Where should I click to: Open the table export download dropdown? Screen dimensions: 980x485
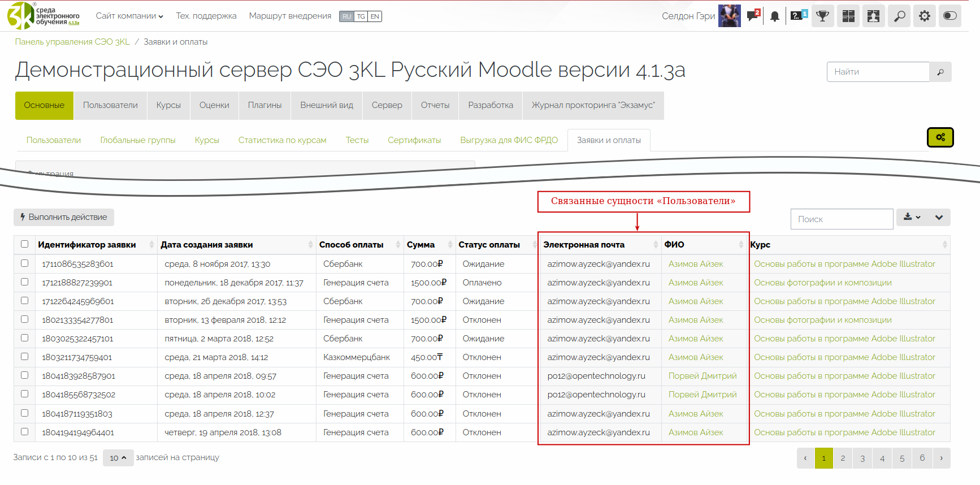click(912, 218)
